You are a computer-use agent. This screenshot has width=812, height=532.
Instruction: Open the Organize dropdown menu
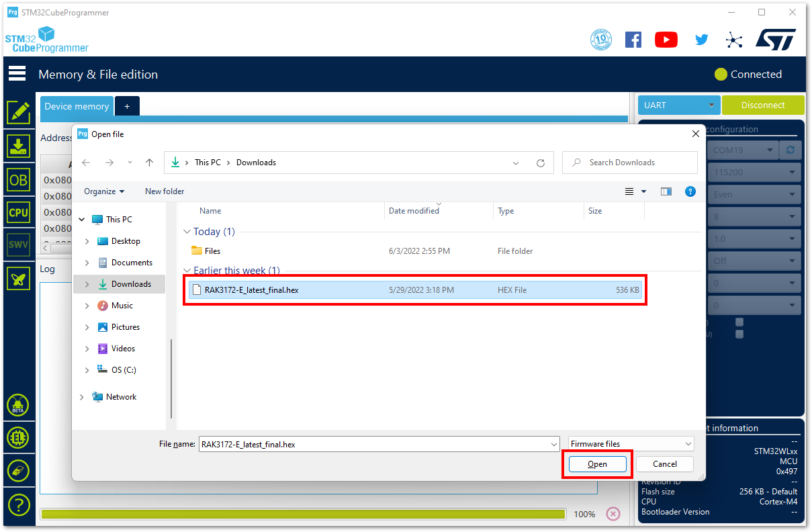click(x=104, y=191)
